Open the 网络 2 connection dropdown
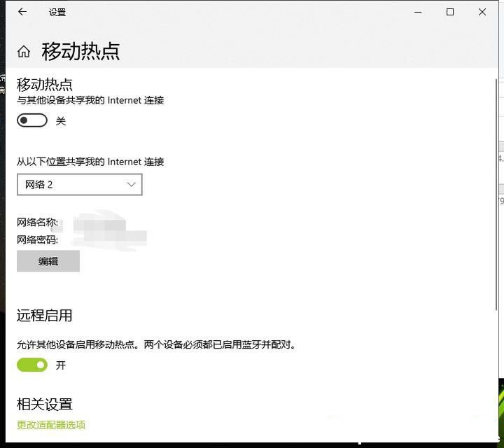The height and width of the screenshot is (448, 504). click(79, 185)
